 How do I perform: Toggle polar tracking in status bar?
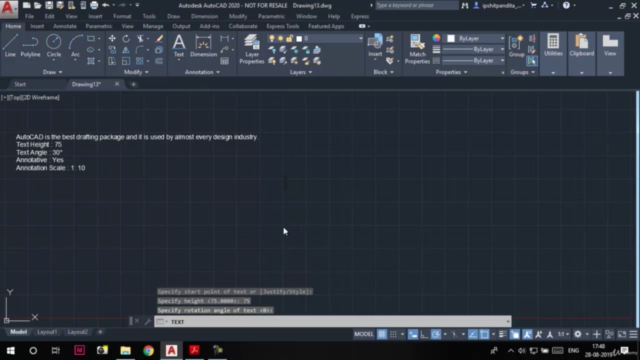point(436,334)
